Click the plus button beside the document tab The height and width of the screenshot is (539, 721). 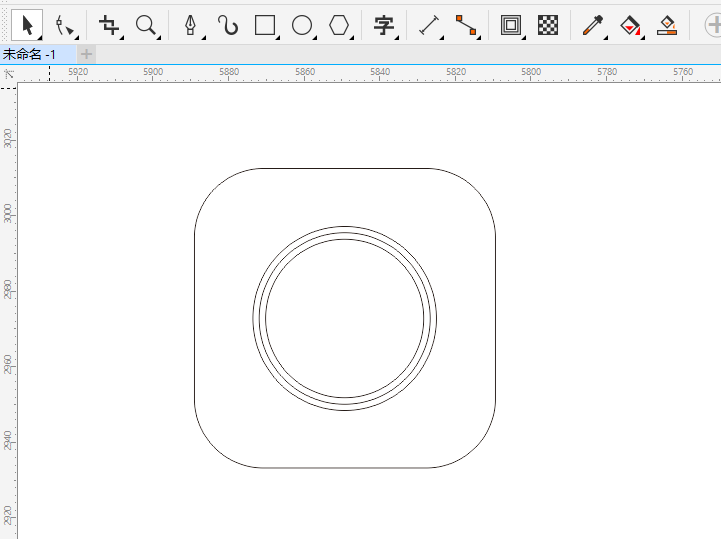coord(87,54)
